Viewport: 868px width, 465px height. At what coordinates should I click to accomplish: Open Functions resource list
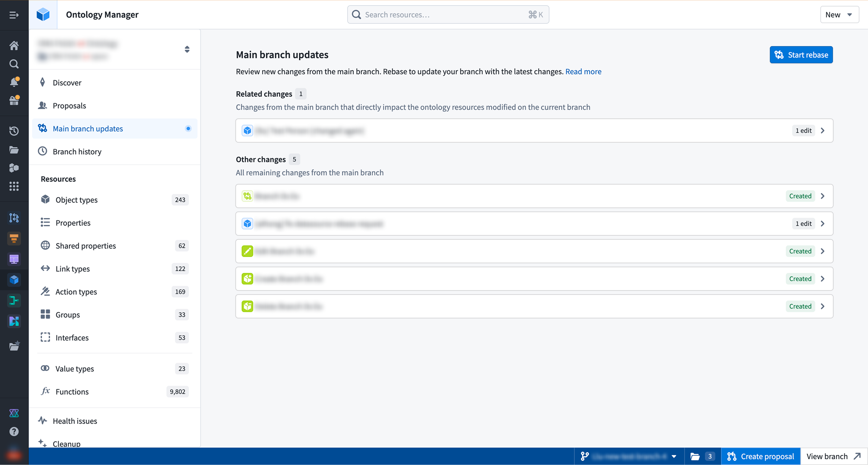point(115,391)
